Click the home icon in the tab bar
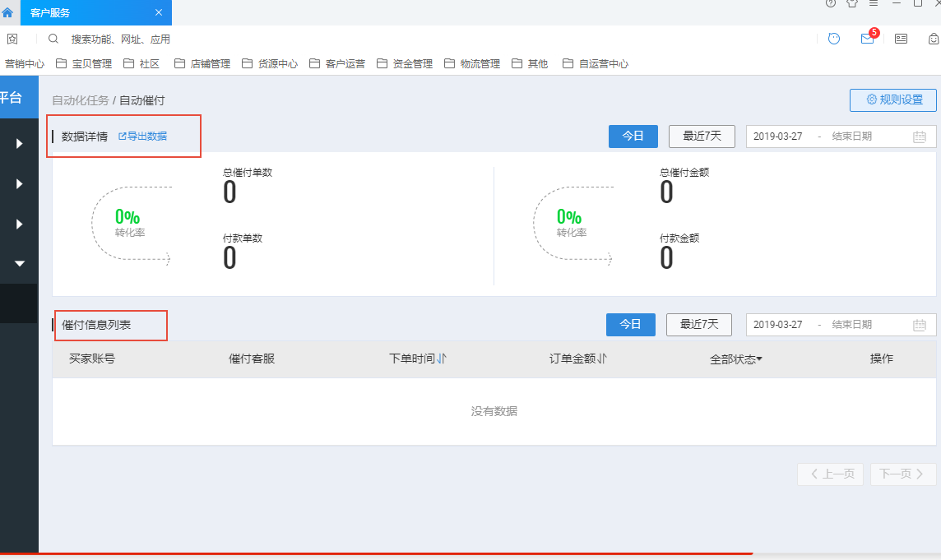Screen dimensions: 941x560 (x=7, y=12)
